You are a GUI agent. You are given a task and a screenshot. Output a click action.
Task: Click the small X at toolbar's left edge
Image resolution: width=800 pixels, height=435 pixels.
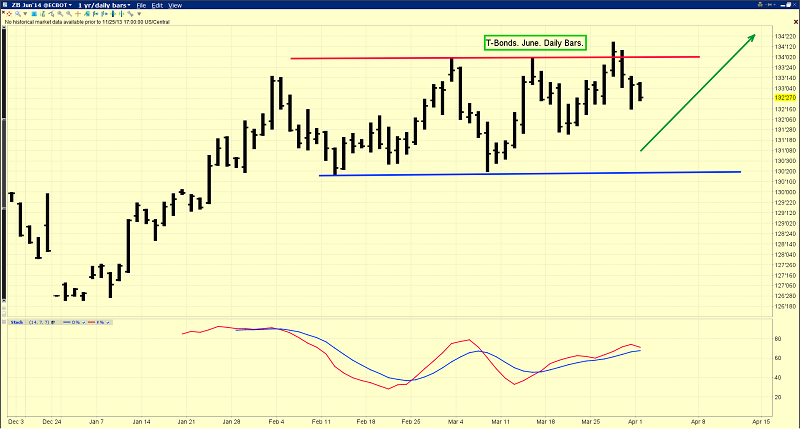click(x=3, y=12)
